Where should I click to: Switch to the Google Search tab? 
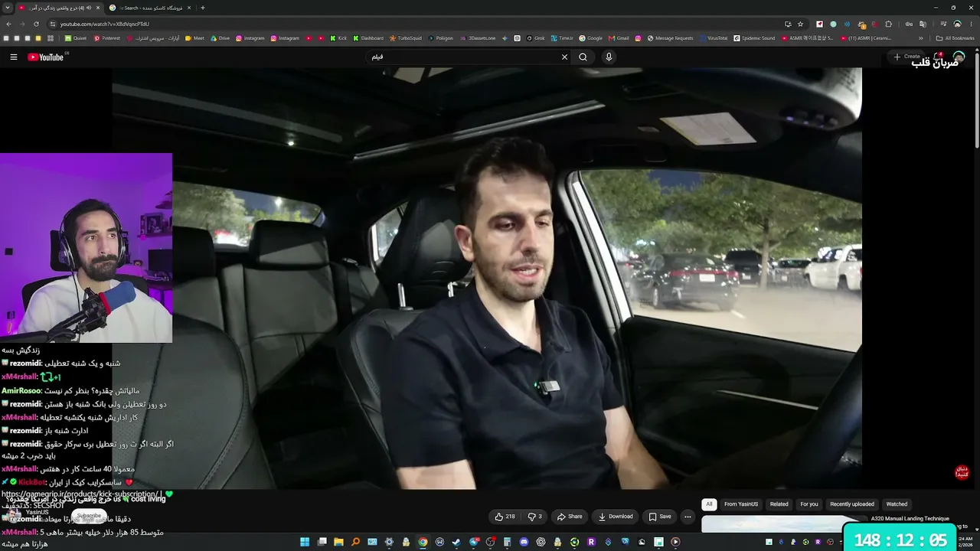150,8
